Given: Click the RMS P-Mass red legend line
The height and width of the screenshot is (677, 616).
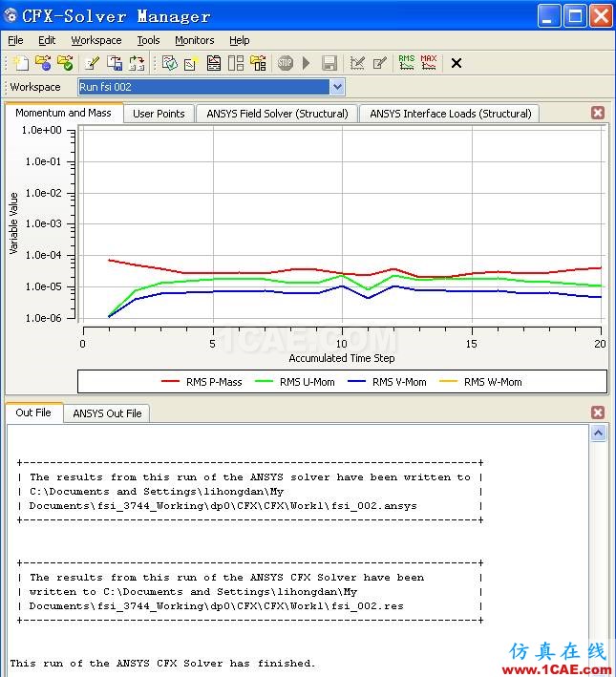Looking at the screenshot, I should pyautogui.click(x=170, y=381).
